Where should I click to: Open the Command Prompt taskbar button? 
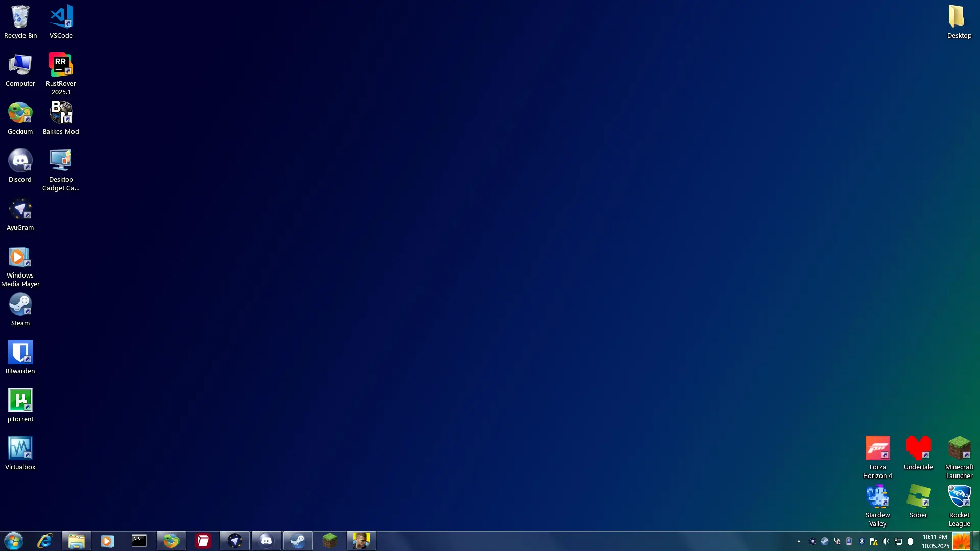pos(139,541)
